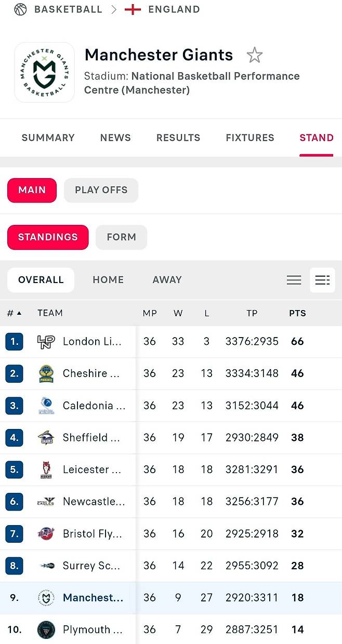Select the Play Offs toggle
This screenshot has width=342, height=644.
click(101, 190)
